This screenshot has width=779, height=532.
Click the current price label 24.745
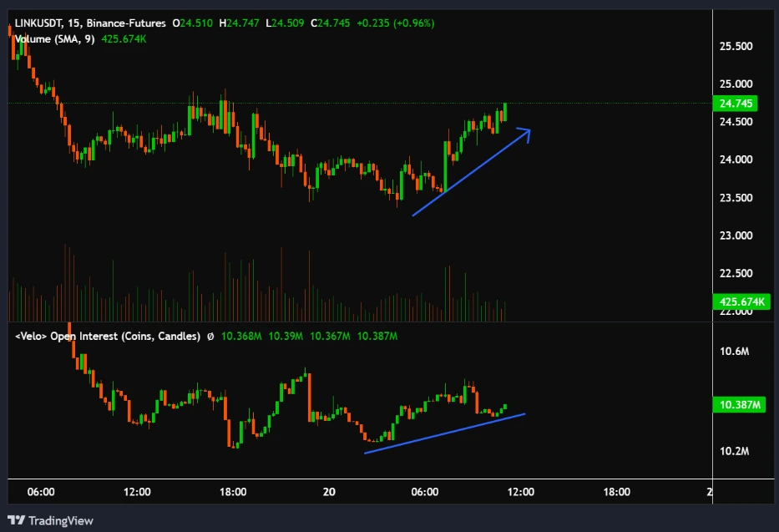(736, 104)
